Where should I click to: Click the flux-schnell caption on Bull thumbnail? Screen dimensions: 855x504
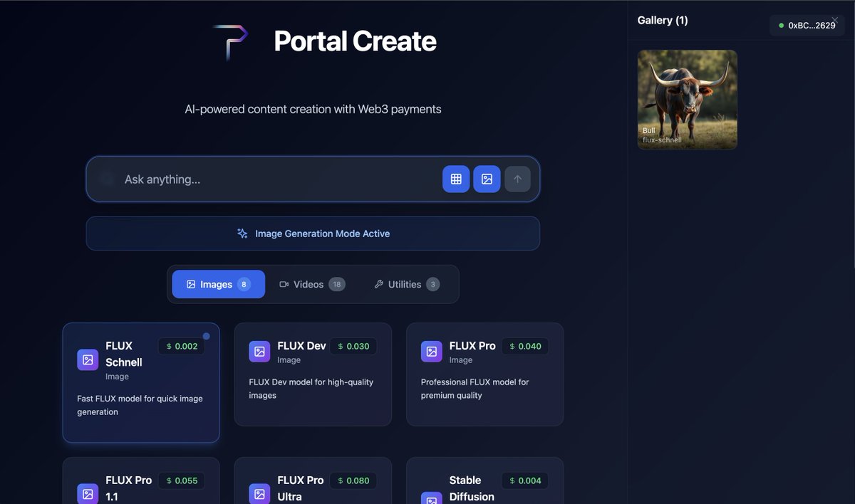(662, 140)
